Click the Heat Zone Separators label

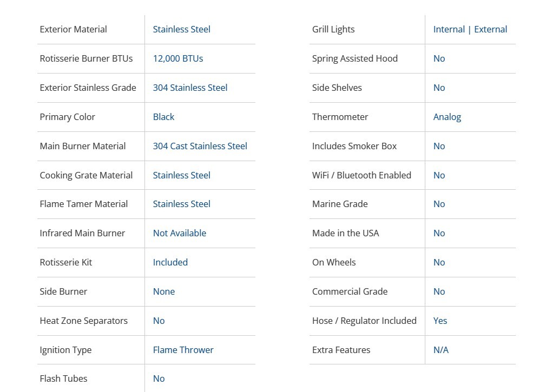[x=83, y=321]
